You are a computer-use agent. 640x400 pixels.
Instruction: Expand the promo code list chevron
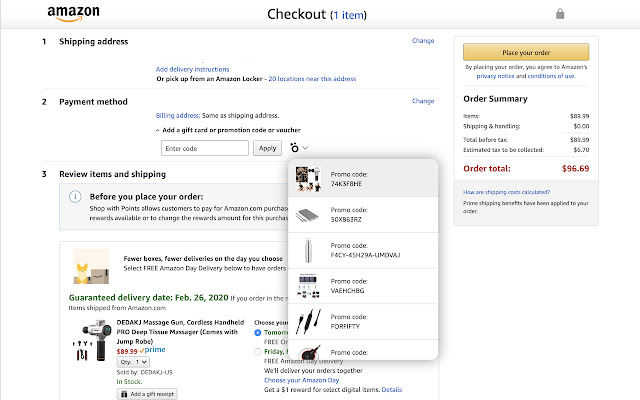click(x=306, y=148)
